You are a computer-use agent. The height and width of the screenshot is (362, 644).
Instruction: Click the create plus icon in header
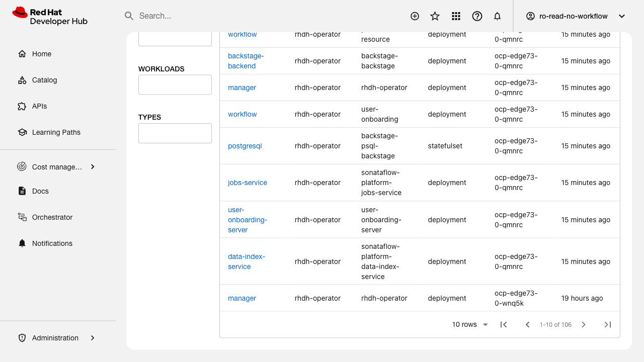[x=415, y=16]
